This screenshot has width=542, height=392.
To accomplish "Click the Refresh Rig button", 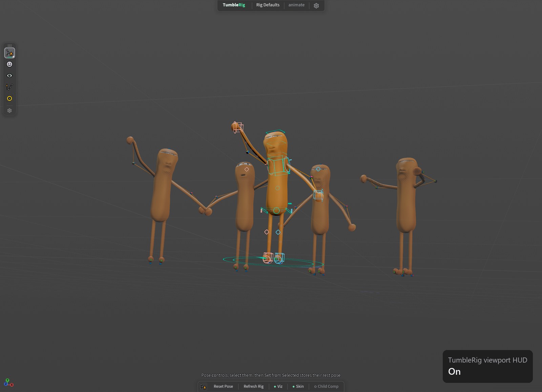I will point(253,386).
